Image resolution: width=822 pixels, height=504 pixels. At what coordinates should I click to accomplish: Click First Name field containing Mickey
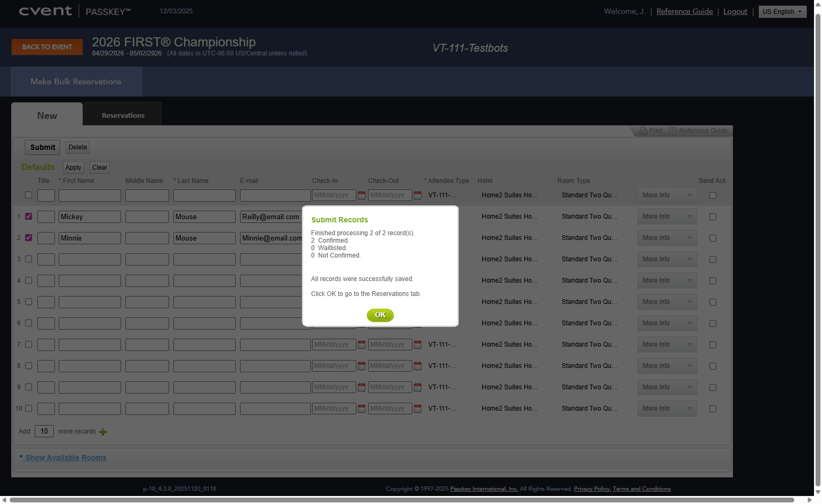90,217
